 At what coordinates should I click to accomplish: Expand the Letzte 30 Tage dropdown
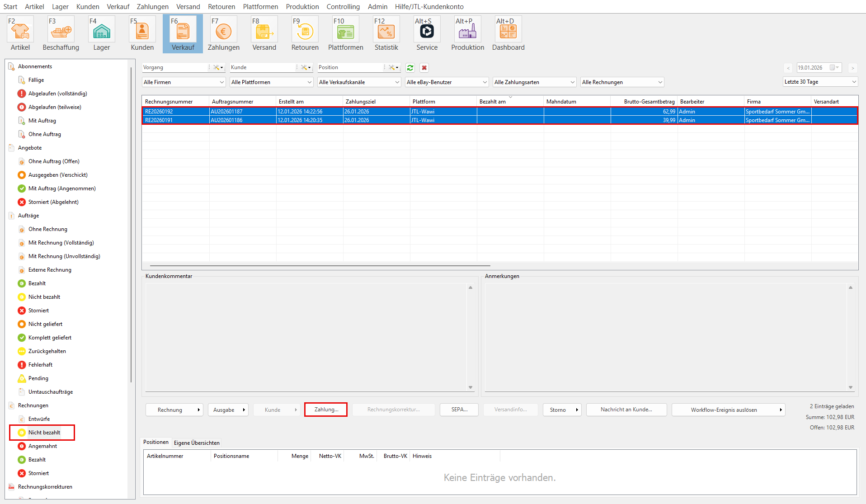click(x=820, y=82)
